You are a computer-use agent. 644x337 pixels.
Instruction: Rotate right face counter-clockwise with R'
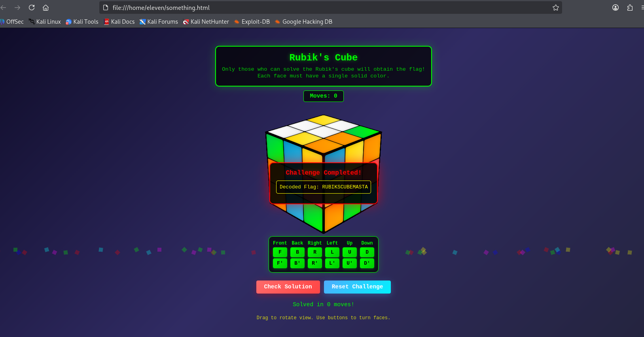[x=315, y=263]
